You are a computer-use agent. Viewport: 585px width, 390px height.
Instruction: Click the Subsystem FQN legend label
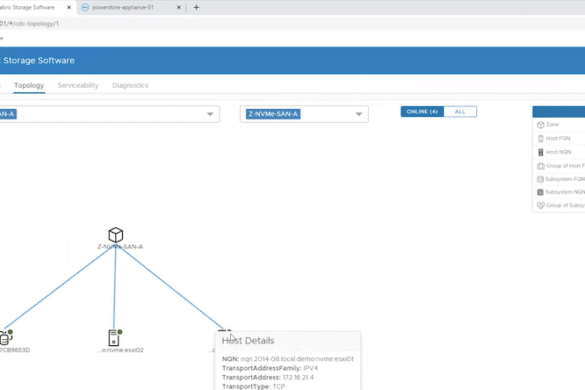(565, 179)
